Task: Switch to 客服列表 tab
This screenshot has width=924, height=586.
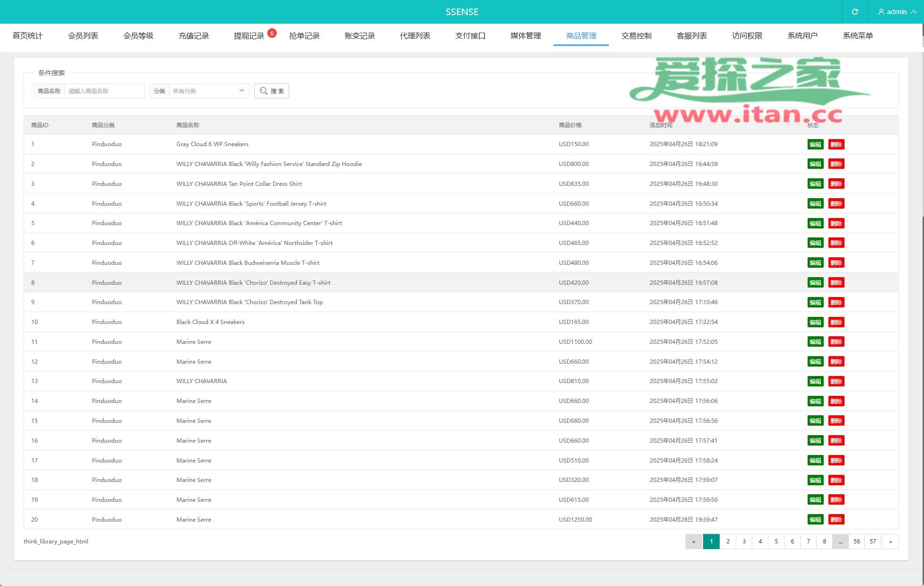Action: pos(692,36)
